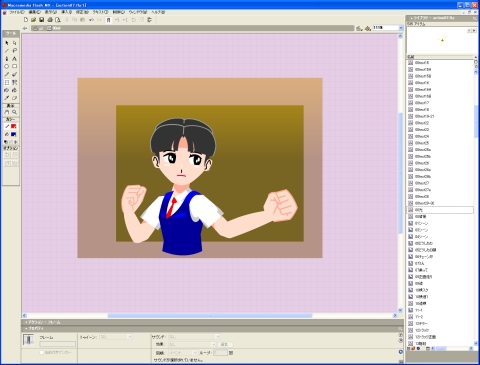Select the Subselection tool
Image resolution: width=480 pixels, height=365 pixels.
click(x=15, y=43)
